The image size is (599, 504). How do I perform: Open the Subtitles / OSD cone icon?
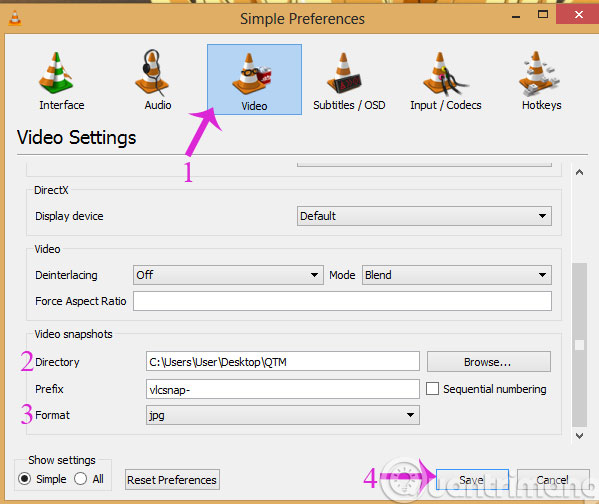pyautogui.click(x=344, y=73)
